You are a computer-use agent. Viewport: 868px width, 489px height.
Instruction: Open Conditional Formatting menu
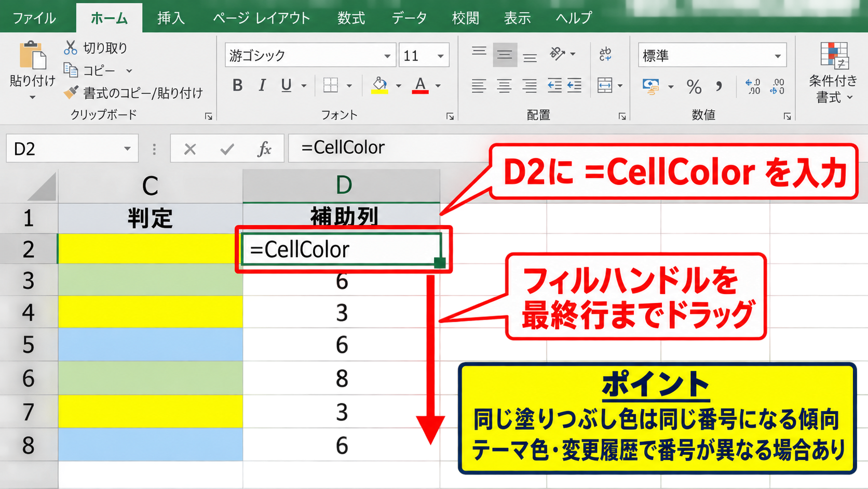click(833, 73)
